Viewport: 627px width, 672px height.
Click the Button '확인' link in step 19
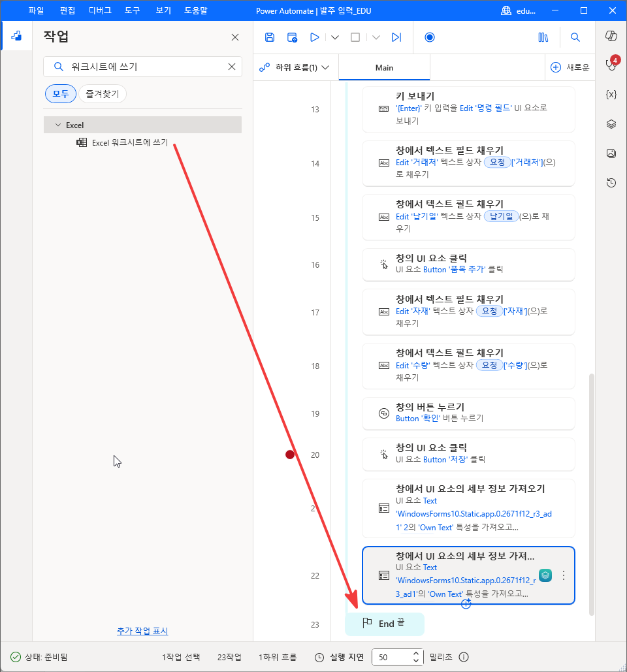[x=418, y=418]
